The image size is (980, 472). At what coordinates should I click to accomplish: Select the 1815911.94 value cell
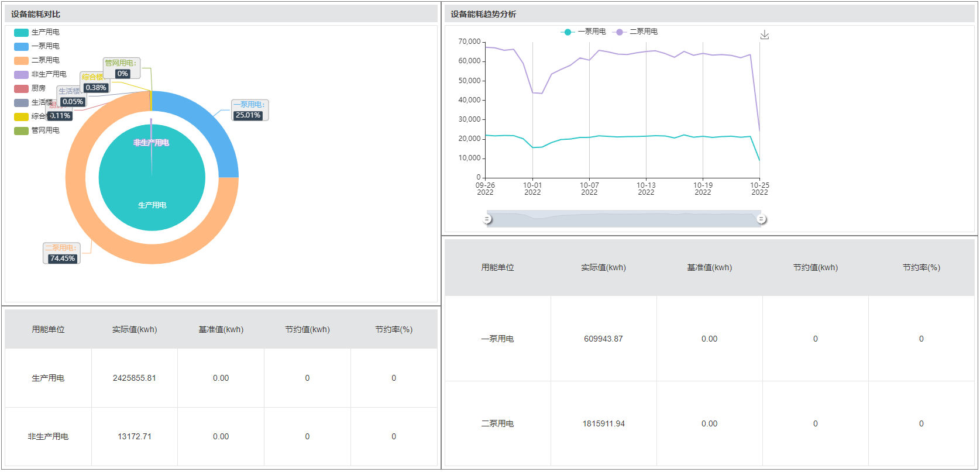tap(603, 423)
